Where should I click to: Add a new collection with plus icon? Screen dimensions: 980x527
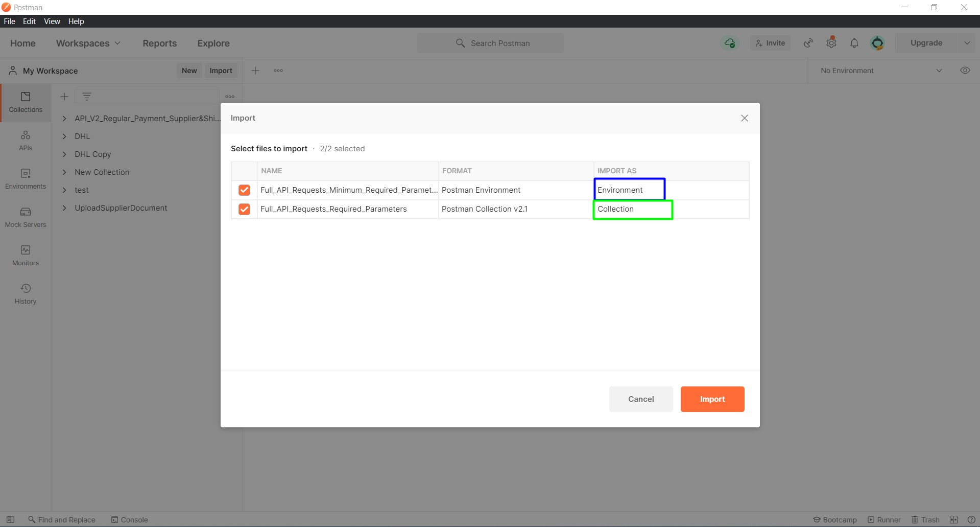(64, 97)
